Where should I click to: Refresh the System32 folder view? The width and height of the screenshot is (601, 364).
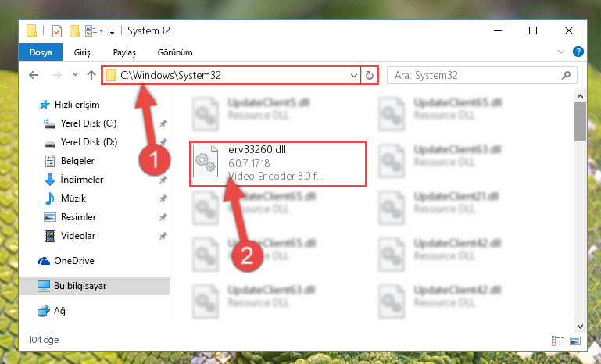[x=370, y=76]
